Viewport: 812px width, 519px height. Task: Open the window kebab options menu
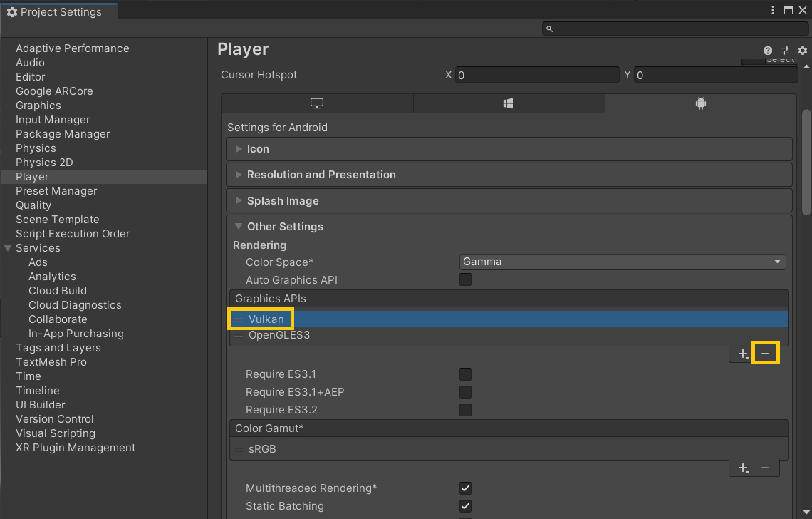[773, 10]
